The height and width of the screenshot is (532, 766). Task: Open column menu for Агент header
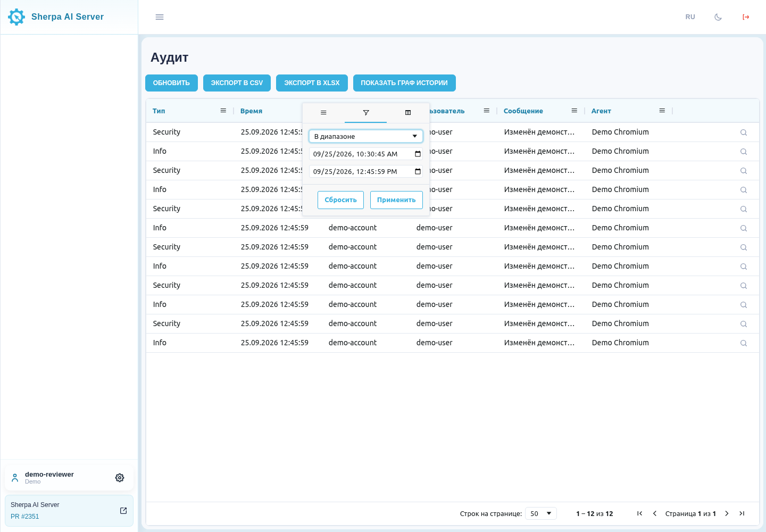662,111
